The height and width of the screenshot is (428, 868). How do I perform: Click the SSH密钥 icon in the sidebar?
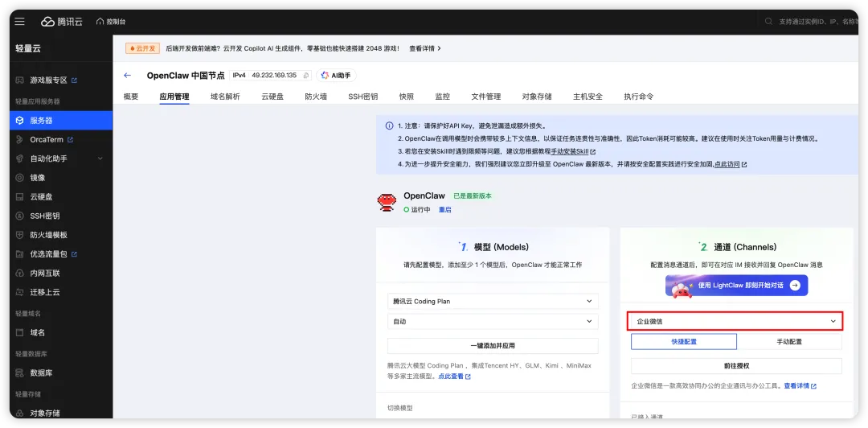pos(19,216)
